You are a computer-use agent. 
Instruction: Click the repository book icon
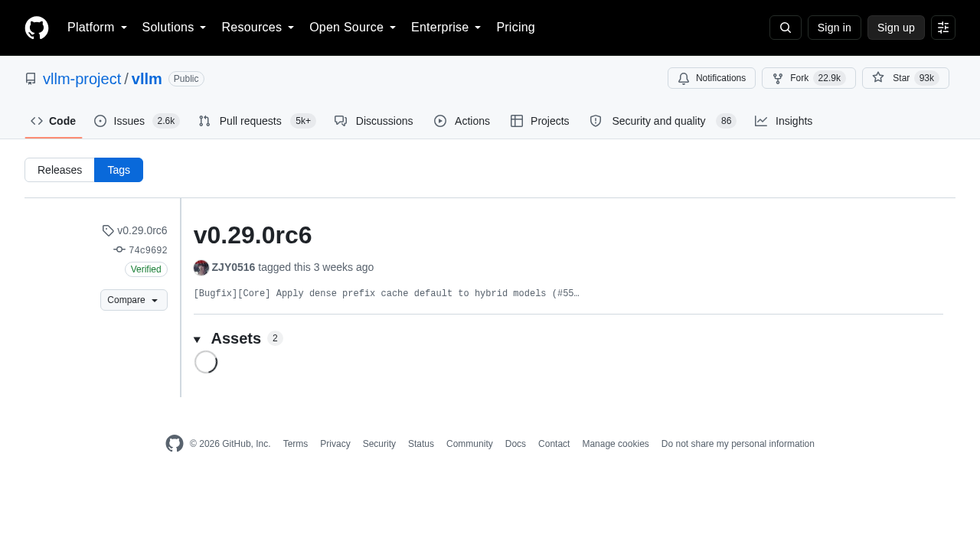tap(31, 79)
